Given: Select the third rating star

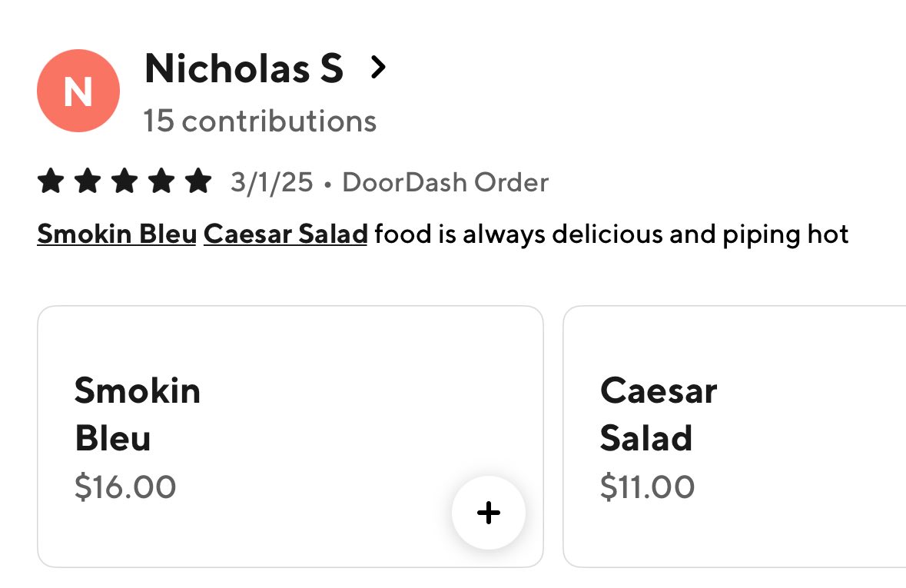Looking at the screenshot, I should point(124,182).
